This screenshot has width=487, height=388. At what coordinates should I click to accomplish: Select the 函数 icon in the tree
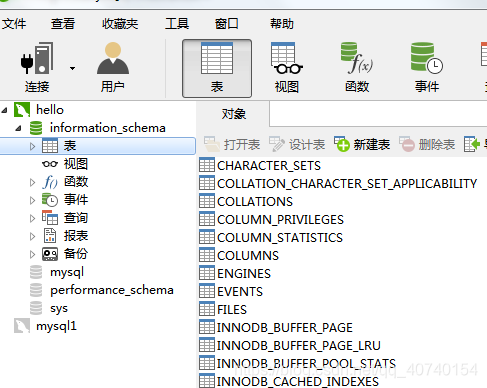click(50, 182)
